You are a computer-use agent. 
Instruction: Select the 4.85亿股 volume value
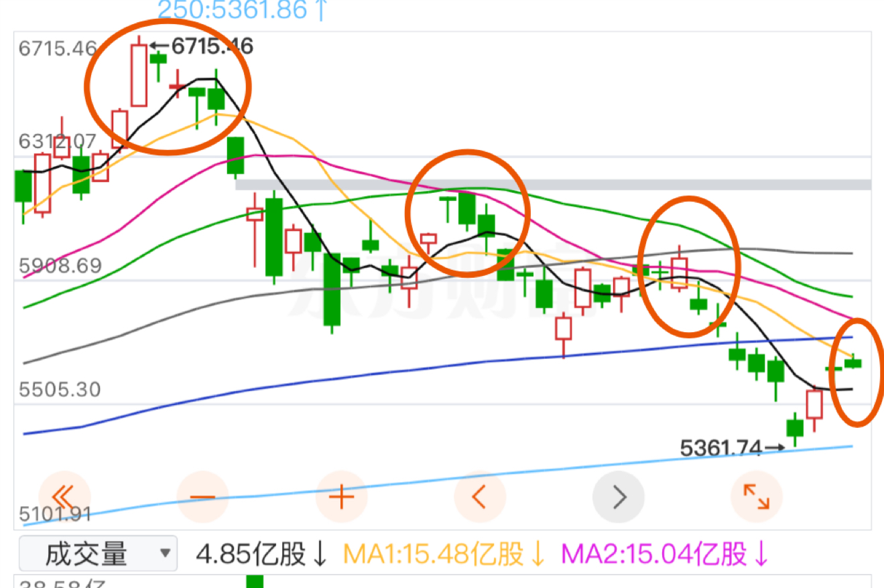pos(262,554)
